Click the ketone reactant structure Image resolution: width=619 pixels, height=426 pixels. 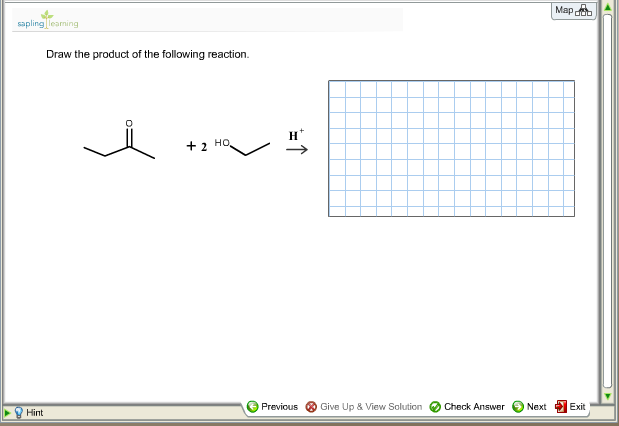pyautogui.click(x=119, y=140)
